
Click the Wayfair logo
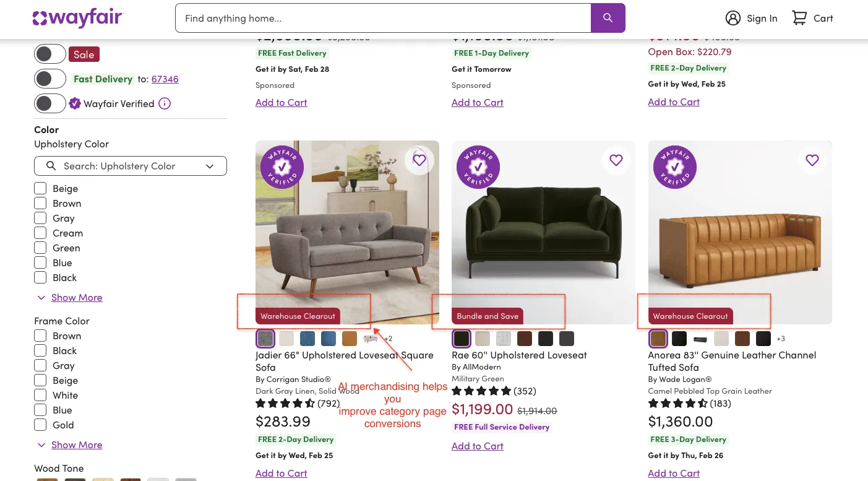(77, 18)
